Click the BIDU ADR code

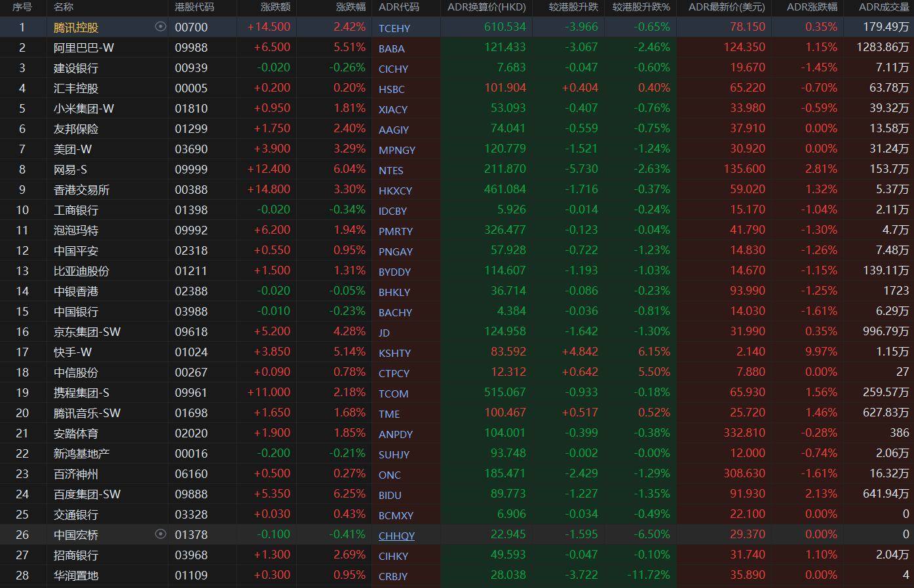click(390, 495)
